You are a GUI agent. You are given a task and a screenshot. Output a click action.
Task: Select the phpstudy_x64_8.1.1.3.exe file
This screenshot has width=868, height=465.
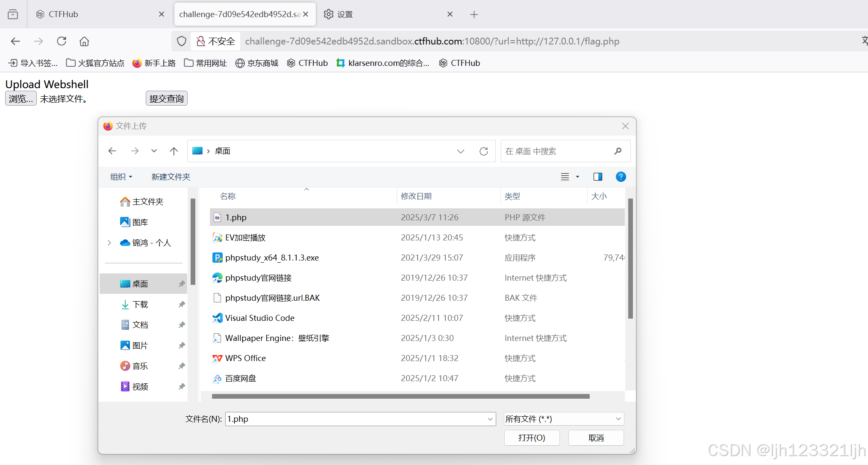(272, 258)
